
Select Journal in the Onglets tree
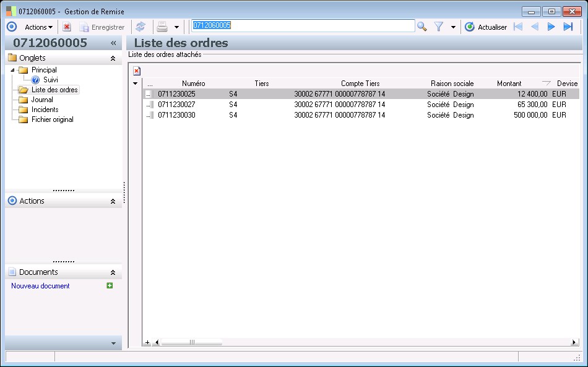pyautogui.click(x=42, y=100)
